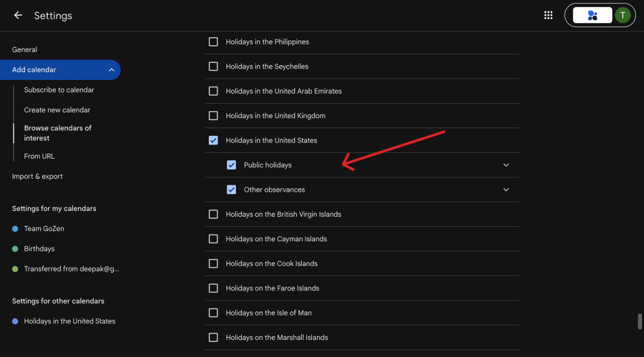Image resolution: width=644 pixels, height=357 pixels.
Task: Check Holidays in the Philippines
Action: pos(213,42)
